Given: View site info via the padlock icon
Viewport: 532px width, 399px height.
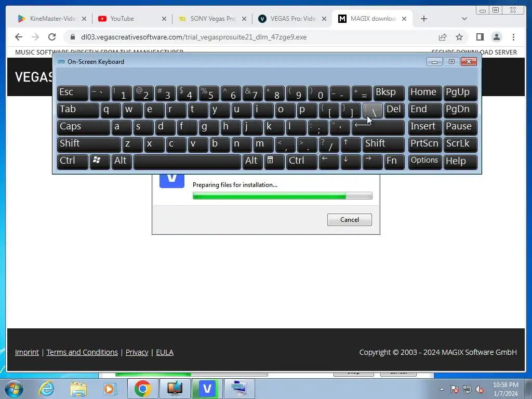Looking at the screenshot, I should pyautogui.click(x=73, y=37).
